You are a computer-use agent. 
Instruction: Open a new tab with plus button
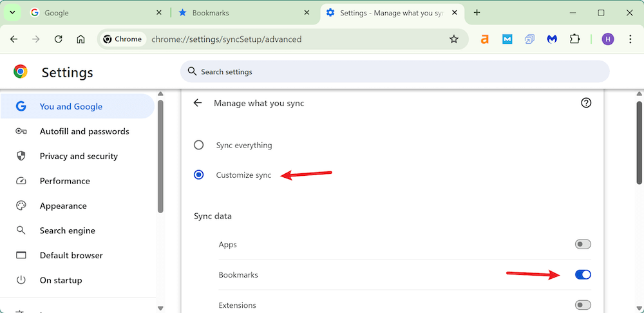(x=477, y=13)
